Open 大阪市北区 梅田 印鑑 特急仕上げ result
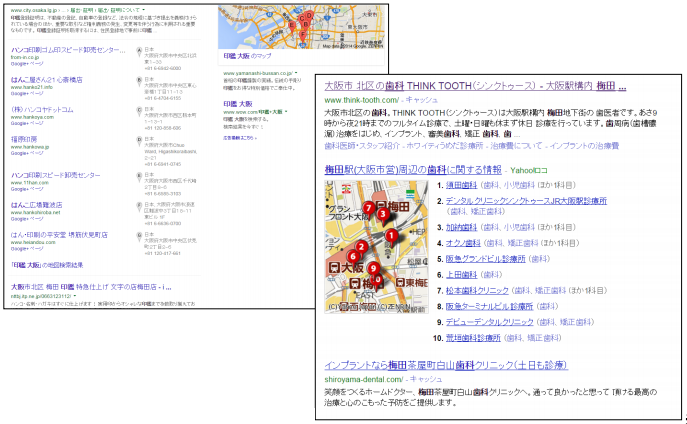This screenshot has width=687, height=424. click(91, 287)
